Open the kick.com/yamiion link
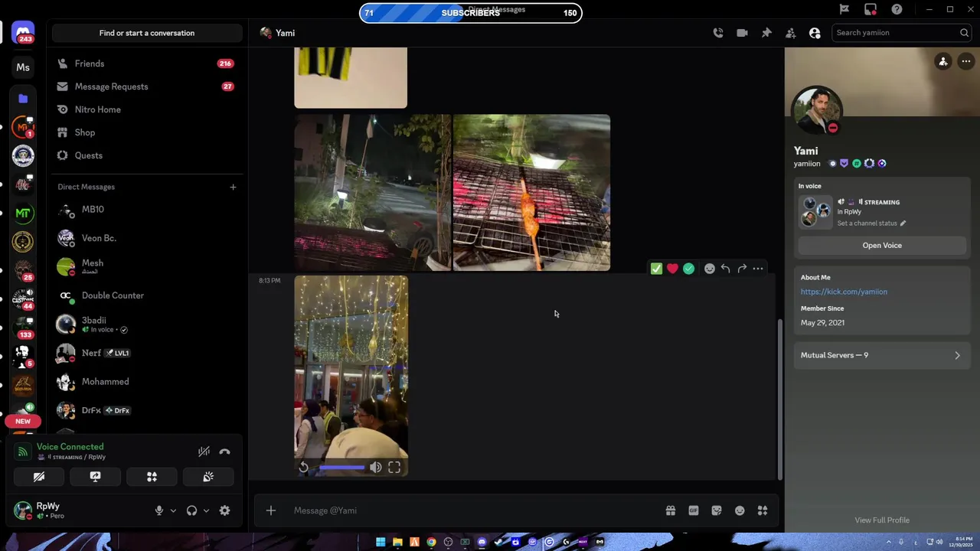The image size is (980, 551). [844, 292]
